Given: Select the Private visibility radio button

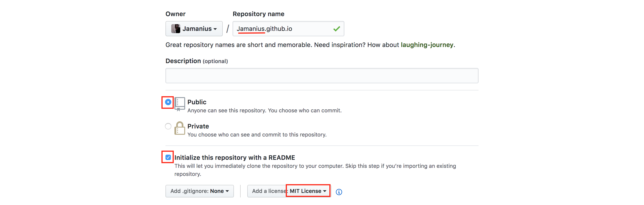Looking at the screenshot, I should pos(168,126).
